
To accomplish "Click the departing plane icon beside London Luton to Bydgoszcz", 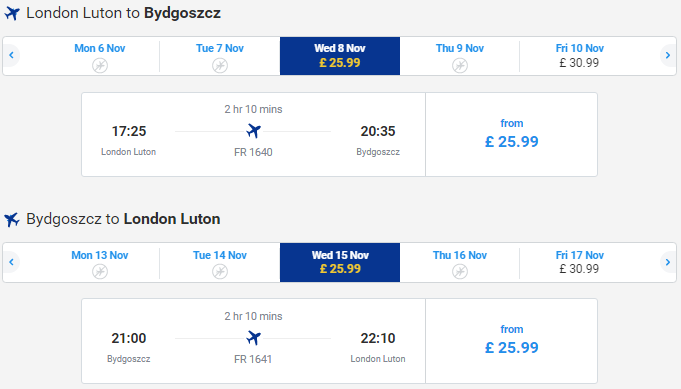I will click(12, 13).
